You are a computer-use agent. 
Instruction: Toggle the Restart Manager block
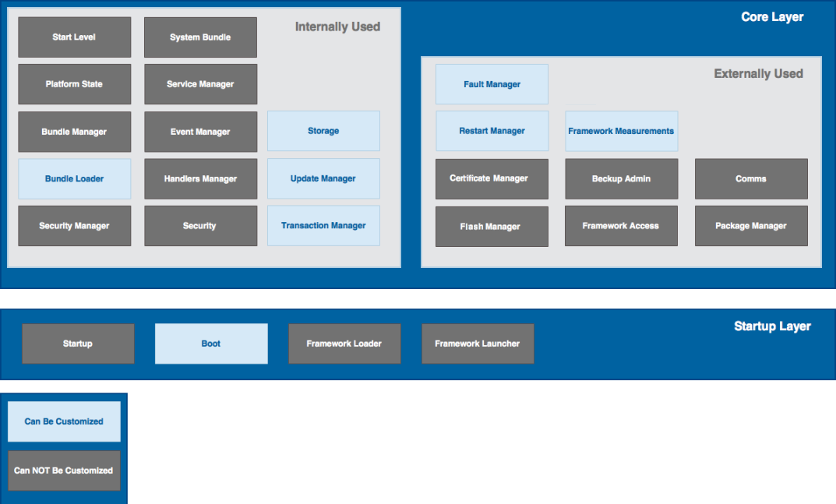tap(492, 131)
